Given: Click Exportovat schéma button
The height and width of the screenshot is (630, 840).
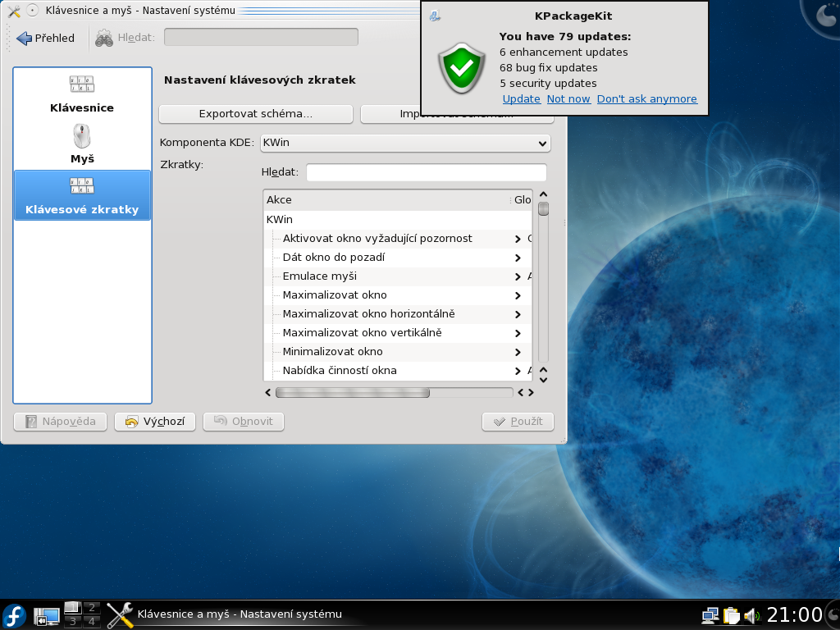Looking at the screenshot, I should [x=256, y=113].
